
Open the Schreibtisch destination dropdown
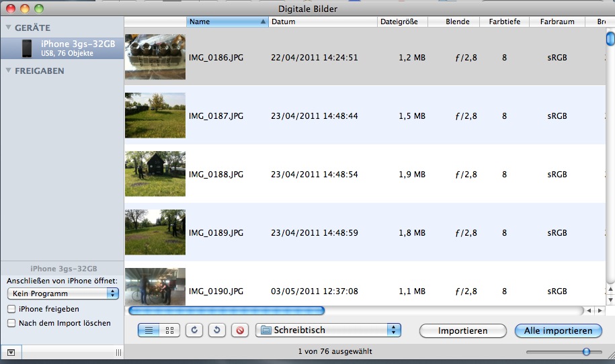point(328,330)
